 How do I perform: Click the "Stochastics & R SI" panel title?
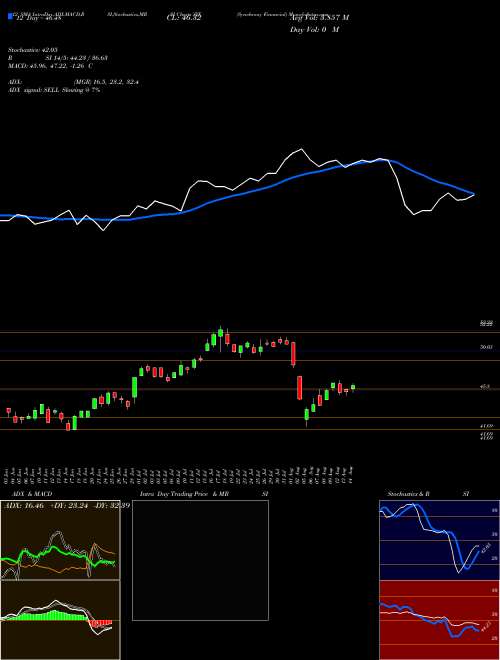point(428,494)
